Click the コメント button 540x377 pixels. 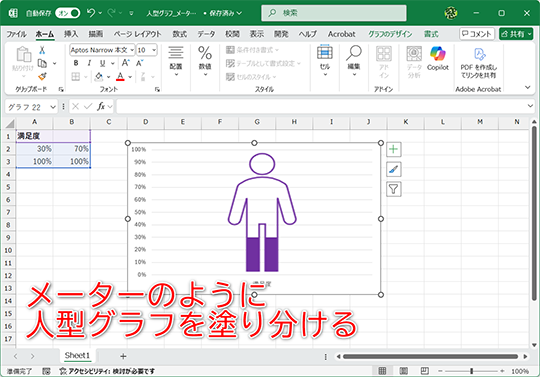click(x=477, y=34)
